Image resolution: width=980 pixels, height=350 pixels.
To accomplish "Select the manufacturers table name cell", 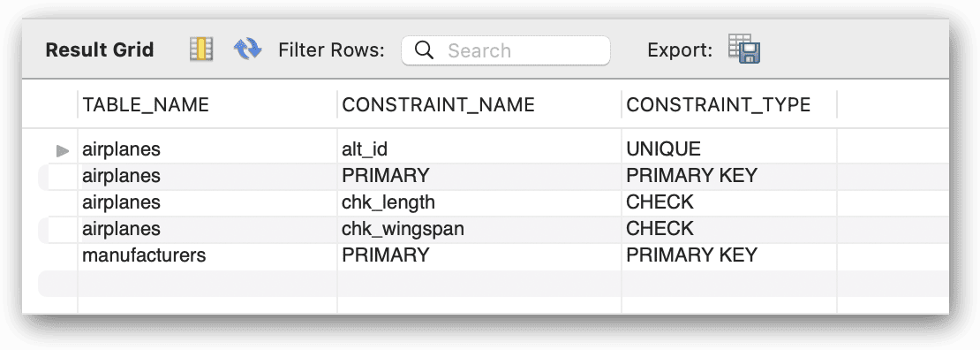I will [x=207, y=255].
